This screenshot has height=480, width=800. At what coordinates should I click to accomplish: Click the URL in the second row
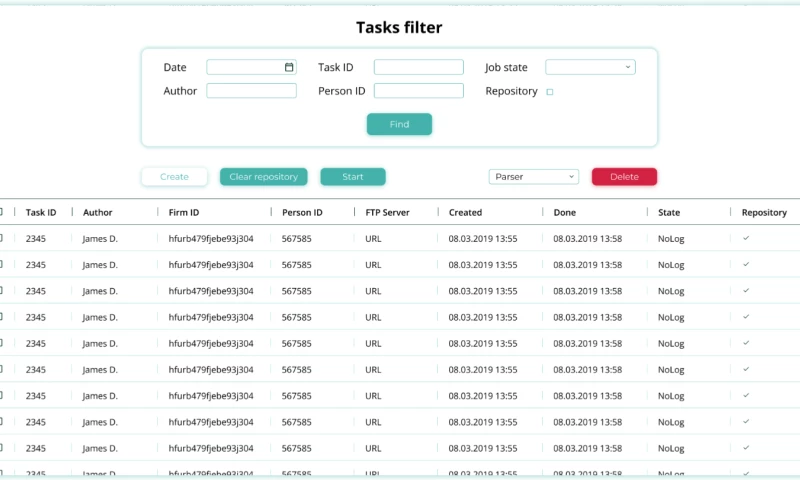click(x=373, y=264)
